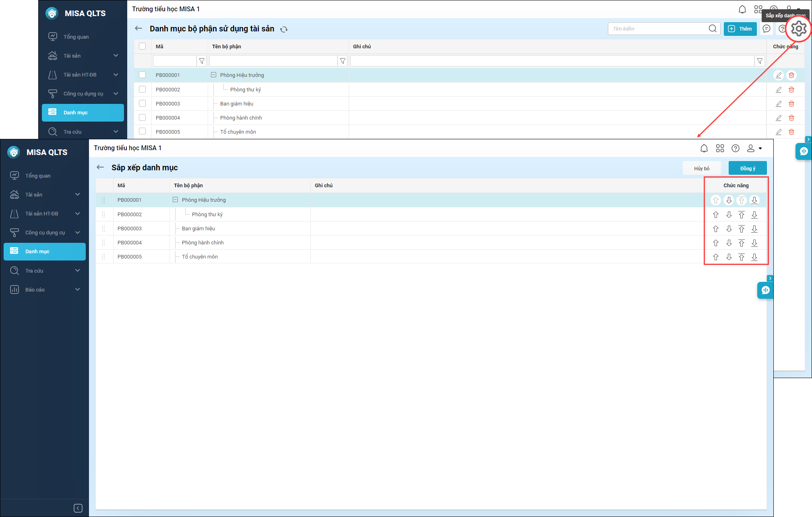Select Danh mục in the upper sidebar
812x517 pixels.
83,113
